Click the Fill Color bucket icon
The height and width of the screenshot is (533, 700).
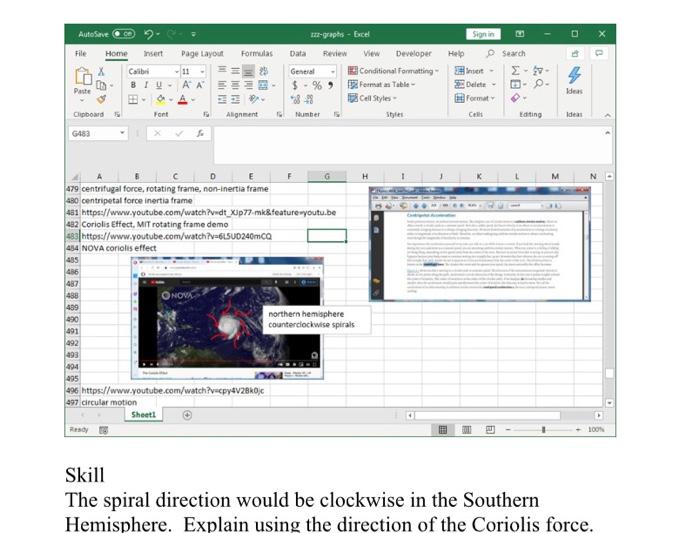click(161, 99)
